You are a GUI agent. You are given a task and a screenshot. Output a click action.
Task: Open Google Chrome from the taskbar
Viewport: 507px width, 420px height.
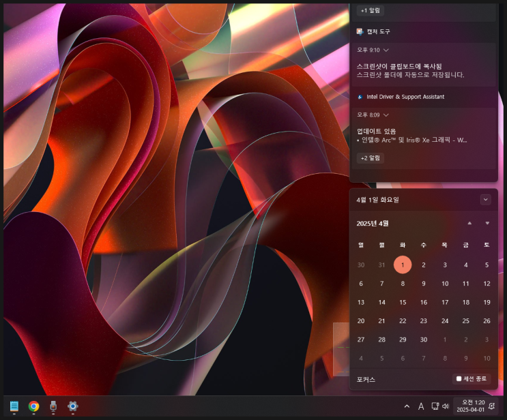click(x=33, y=406)
